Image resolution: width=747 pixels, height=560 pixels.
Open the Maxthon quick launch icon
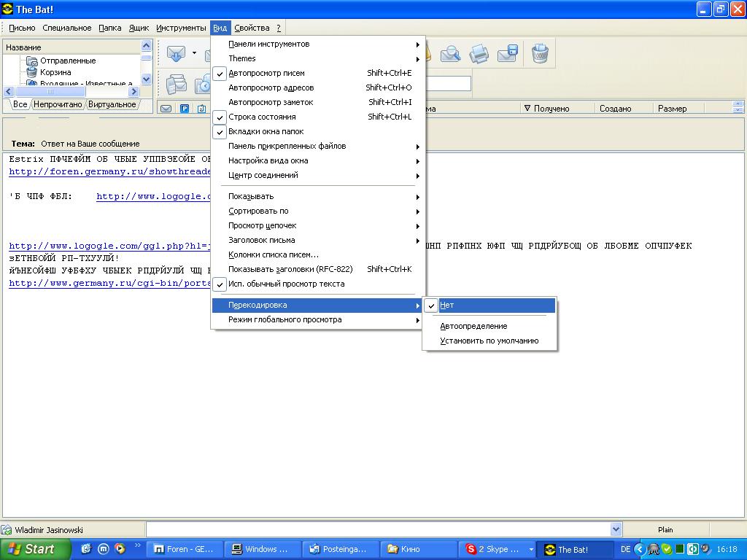tap(104, 548)
